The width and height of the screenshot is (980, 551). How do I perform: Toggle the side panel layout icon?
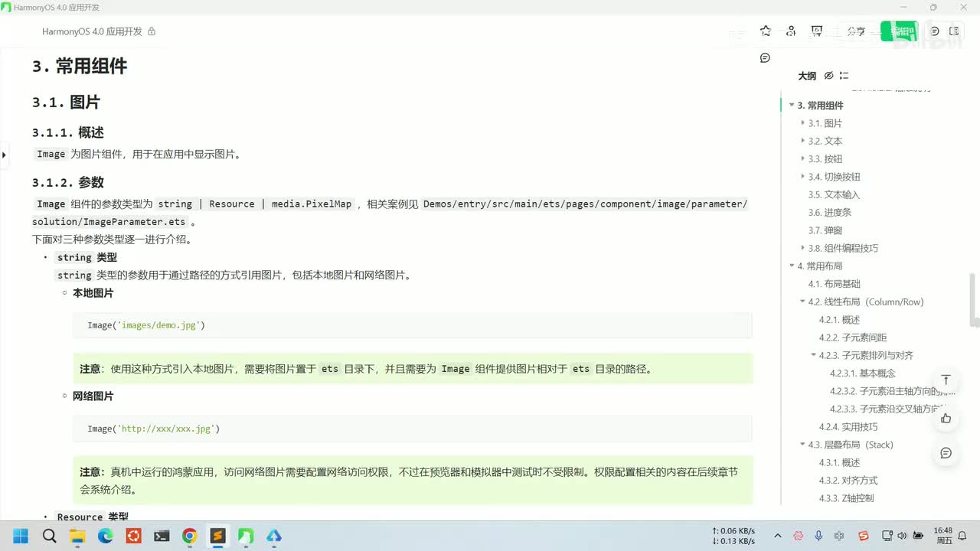point(954,31)
